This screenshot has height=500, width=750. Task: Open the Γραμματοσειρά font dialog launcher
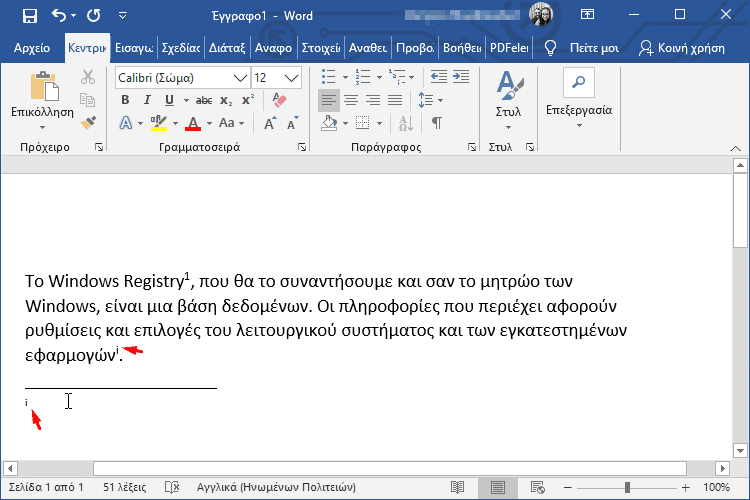pyautogui.click(x=302, y=147)
